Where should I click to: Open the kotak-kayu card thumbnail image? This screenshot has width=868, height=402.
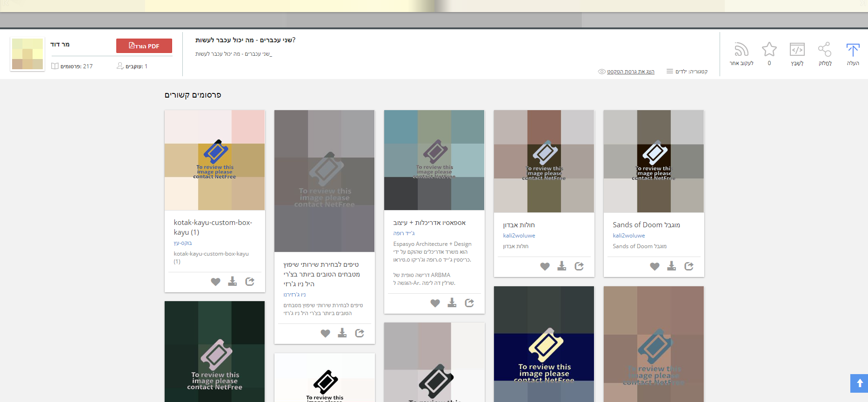(215, 160)
